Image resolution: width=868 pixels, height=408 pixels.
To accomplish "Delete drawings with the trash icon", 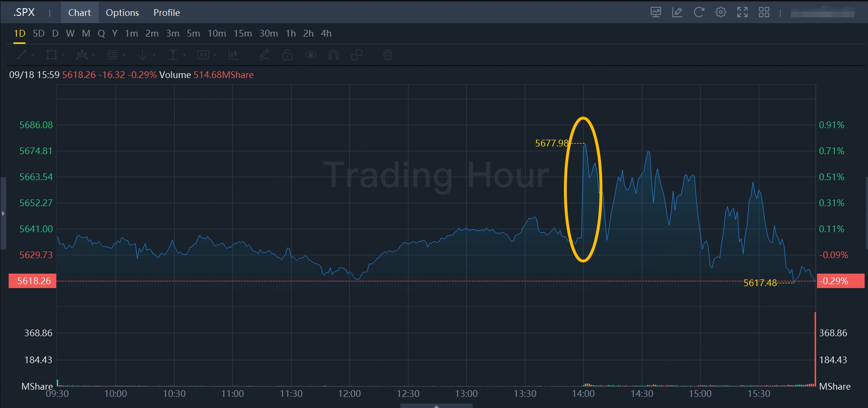I will click(387, 55).
